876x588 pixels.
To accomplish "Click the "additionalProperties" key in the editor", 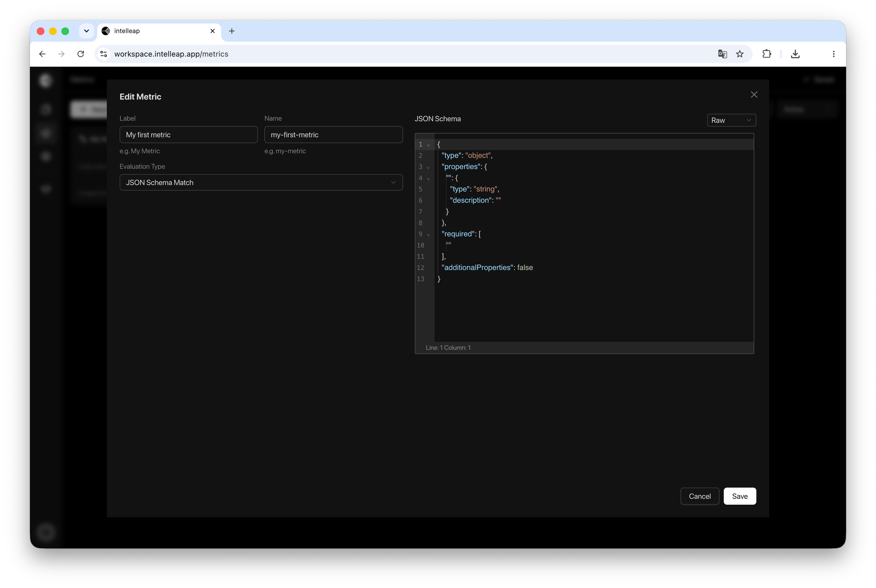I will 477,268.
